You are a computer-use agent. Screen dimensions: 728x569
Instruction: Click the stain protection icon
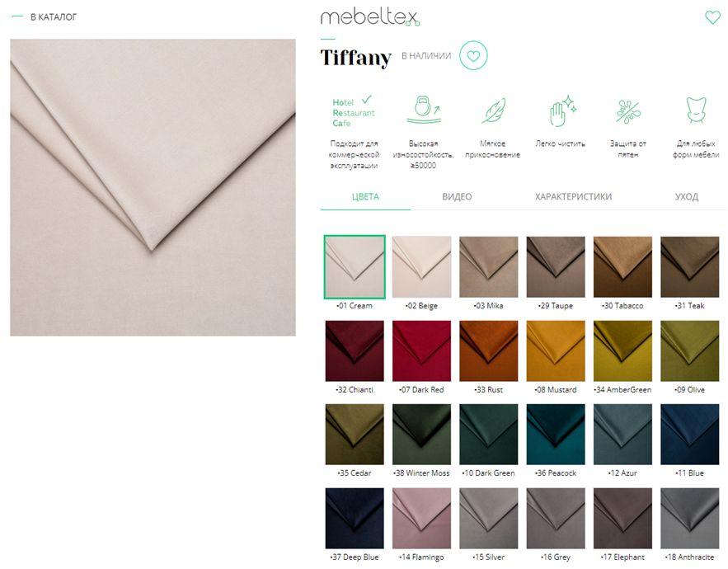(x=627, y=111)
